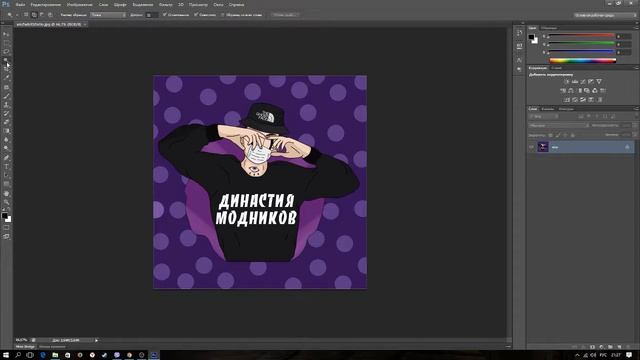Select the Pen tool
Screen dimensions: 640x360
pos(6,158)
